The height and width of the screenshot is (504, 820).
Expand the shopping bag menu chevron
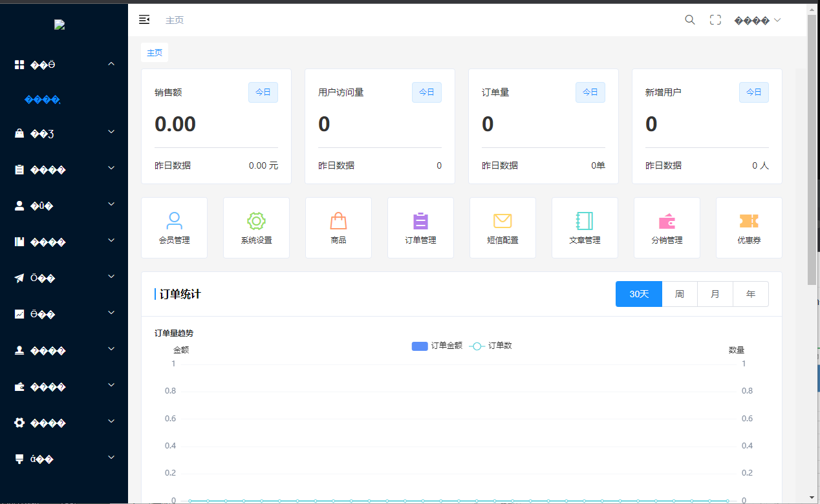111,132
